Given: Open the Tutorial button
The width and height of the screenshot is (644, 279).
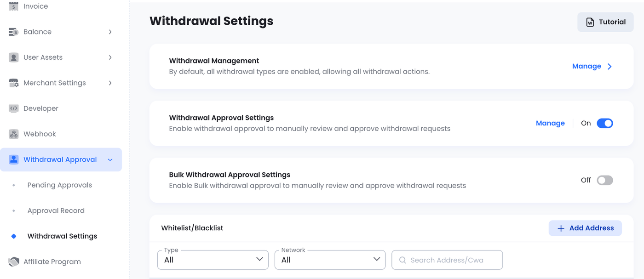Looking at the screenshot, I should (x=605, y=22).
